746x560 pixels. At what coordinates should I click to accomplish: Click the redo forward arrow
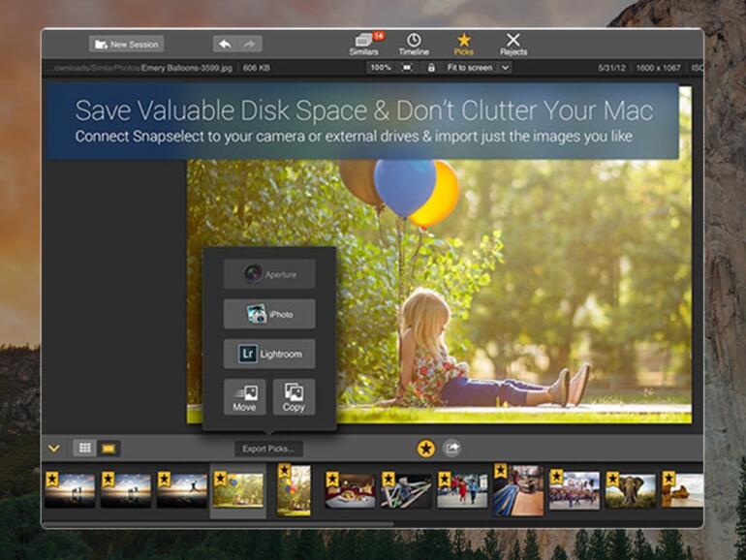pos(250,45)
